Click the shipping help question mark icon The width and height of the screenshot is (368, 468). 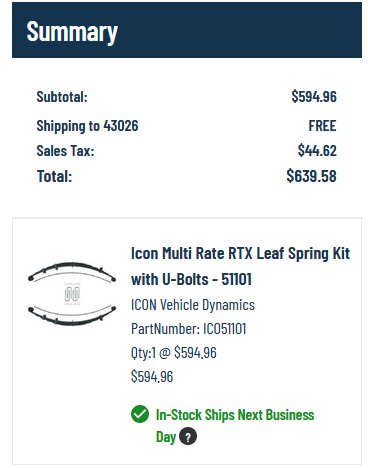click(188, 436)
